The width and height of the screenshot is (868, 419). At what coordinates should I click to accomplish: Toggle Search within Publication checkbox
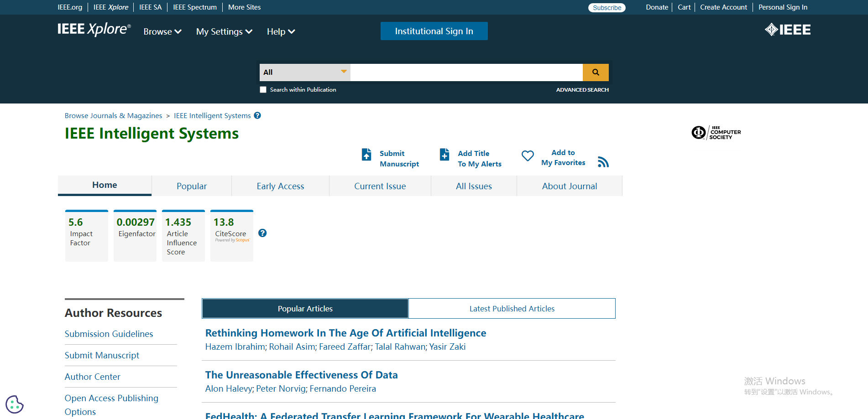pos(263,90)
